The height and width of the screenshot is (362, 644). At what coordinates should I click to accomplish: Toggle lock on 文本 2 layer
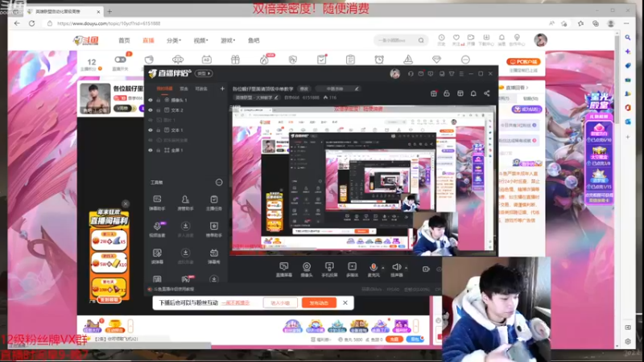(158, 110)
